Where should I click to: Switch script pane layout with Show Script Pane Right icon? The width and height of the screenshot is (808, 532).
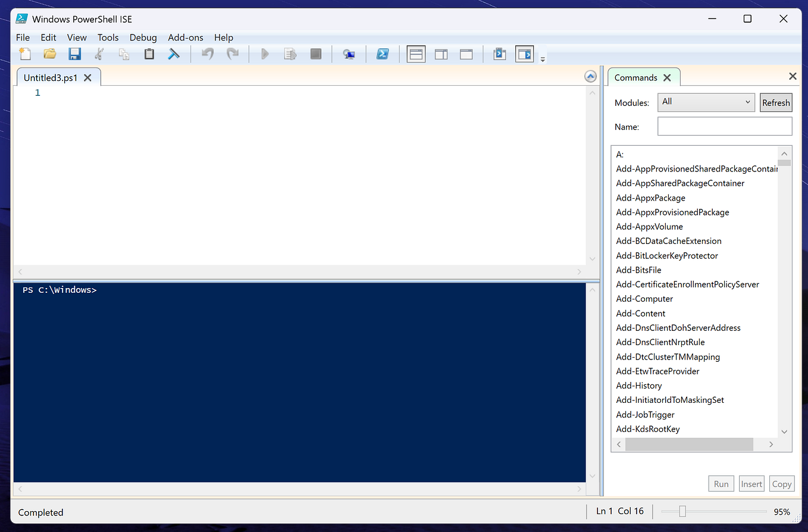click(441, 54)
